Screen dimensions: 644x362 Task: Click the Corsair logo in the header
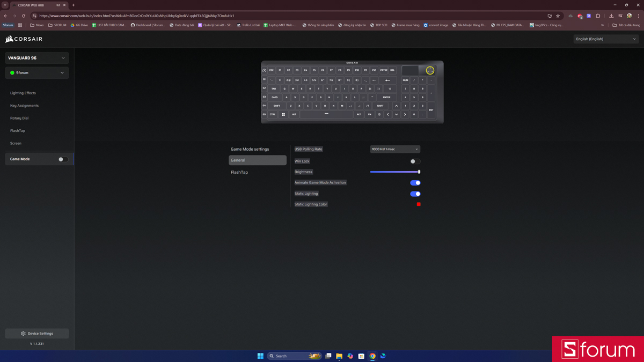point(24,39)
